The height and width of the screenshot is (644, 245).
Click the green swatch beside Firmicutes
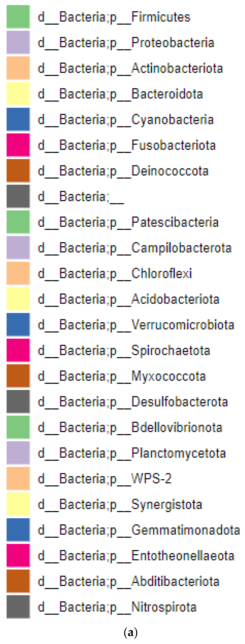(18, 17)
